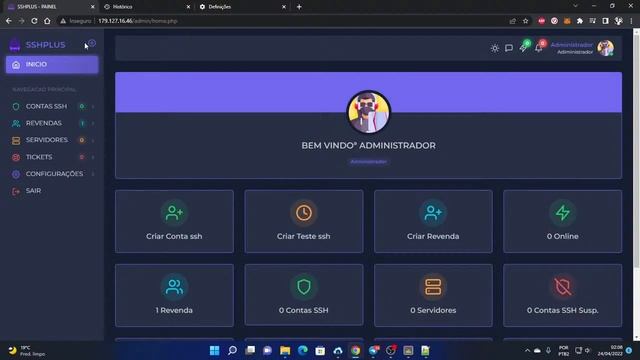Click the large administrator avatar image
640x360 pixels.
click(x=369, y=112)
